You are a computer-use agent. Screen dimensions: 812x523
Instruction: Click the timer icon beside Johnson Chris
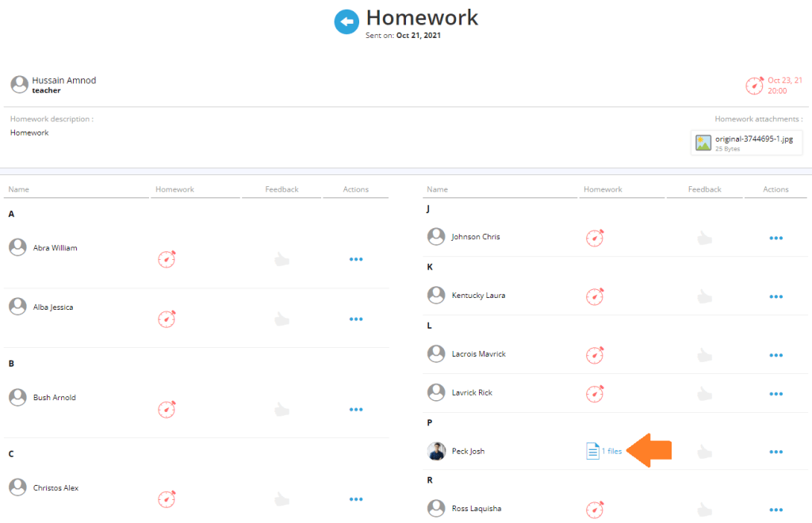595,236
